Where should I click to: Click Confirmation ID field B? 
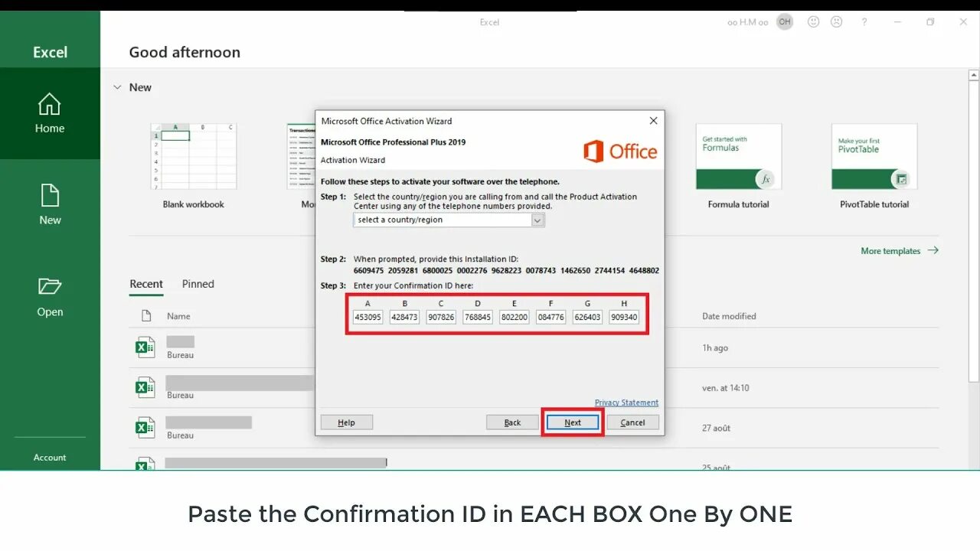point(404,317)
